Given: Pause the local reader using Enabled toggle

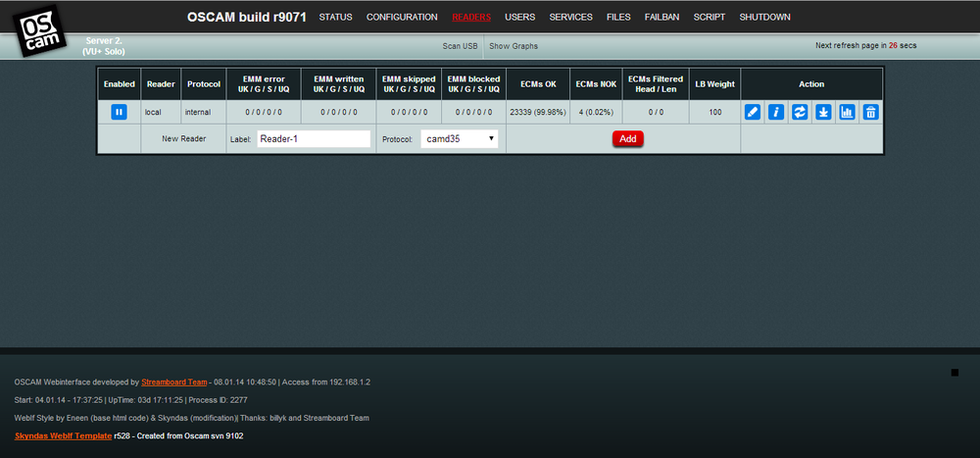Looking at the screenshot, I should [119, 113].
